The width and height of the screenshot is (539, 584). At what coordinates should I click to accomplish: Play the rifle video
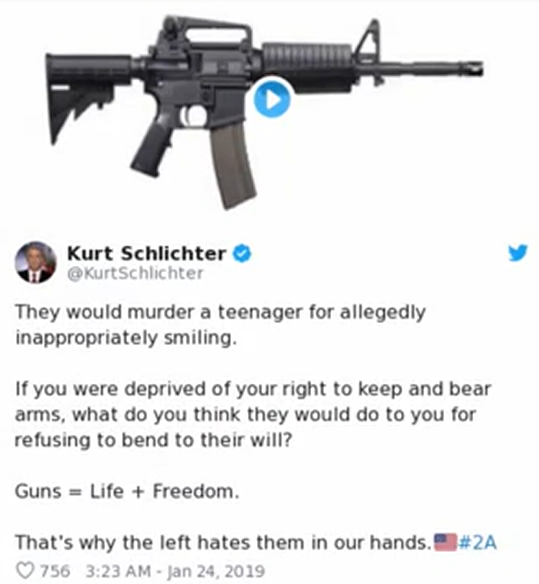pos(272,100)
